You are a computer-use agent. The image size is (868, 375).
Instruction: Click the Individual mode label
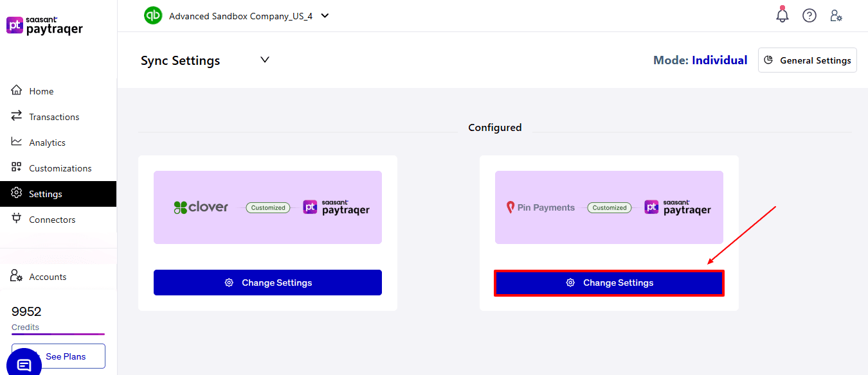click(719, 60)
